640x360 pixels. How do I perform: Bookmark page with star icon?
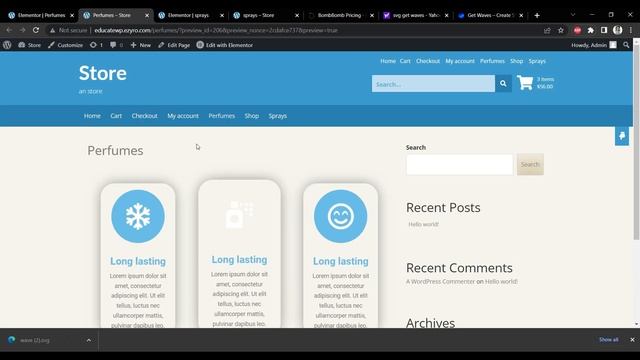point(561,30)
